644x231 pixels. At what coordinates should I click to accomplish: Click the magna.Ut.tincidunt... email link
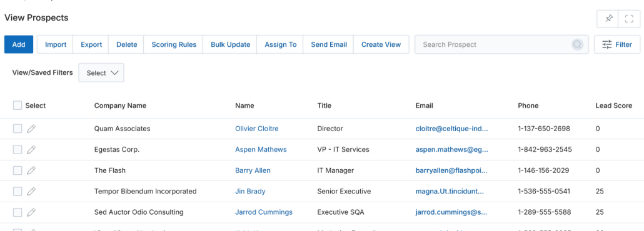pos(450,191)
